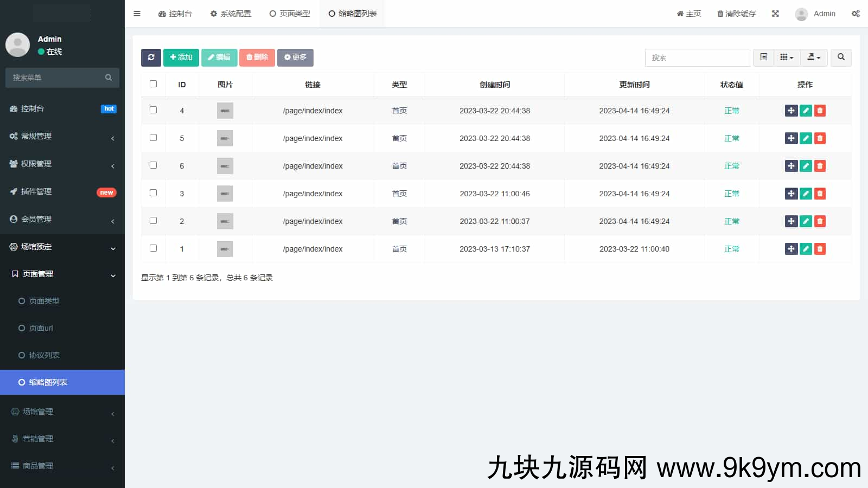
Task: Click the red delete icon for ID 4
Action: coord(820,111)
